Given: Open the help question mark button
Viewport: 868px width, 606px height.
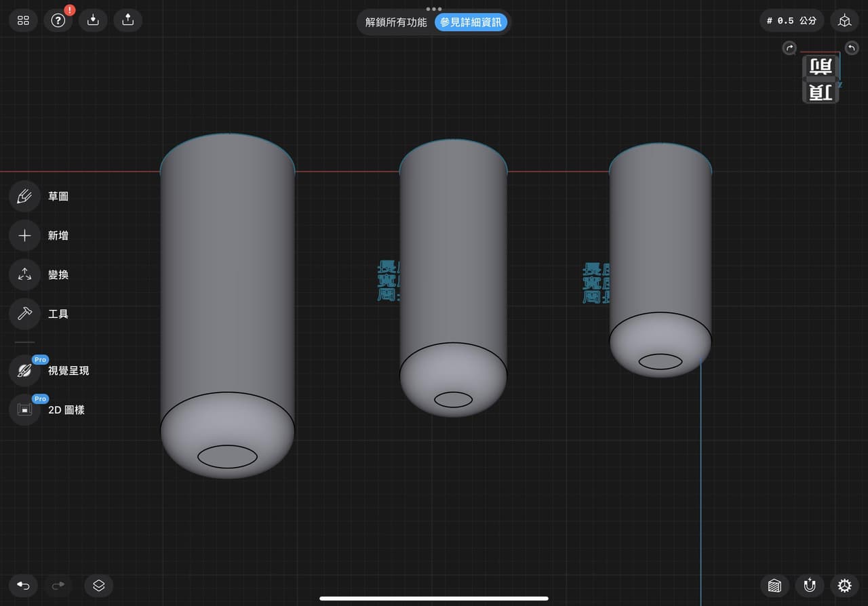Looking at the screenshot, I should pos(58,20).
